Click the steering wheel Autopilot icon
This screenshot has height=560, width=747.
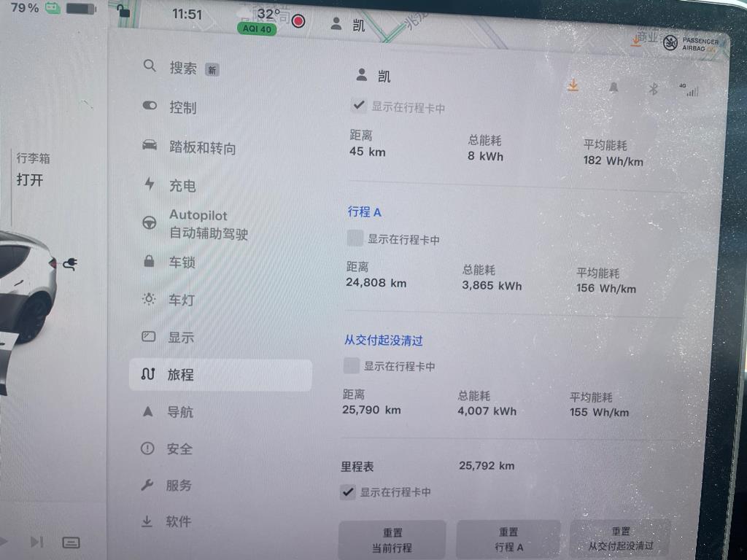(x=150, y=222)
